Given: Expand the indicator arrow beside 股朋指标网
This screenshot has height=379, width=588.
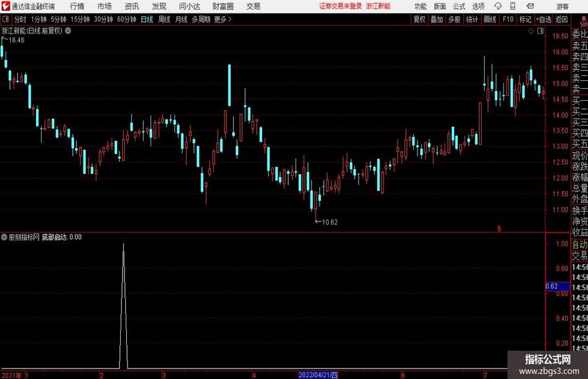Looking at the screenshot, I should (4, 237).
